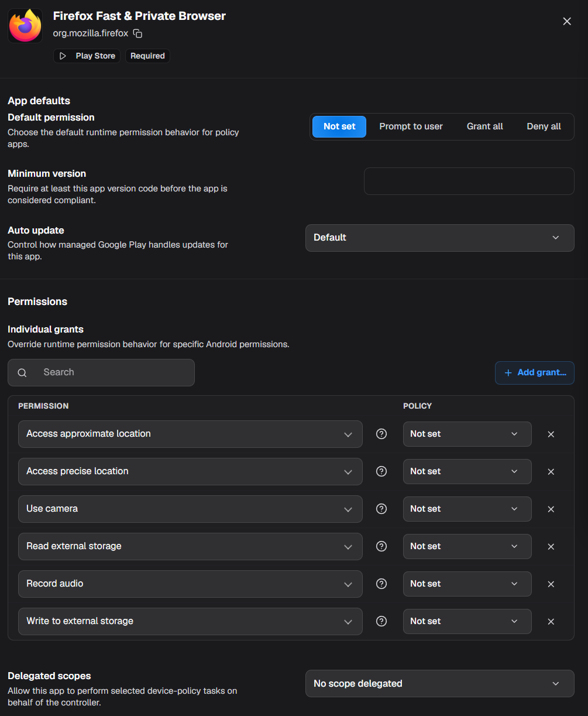
Task: Open policy dropdown for Record audio
Action: tap(467, 584)
